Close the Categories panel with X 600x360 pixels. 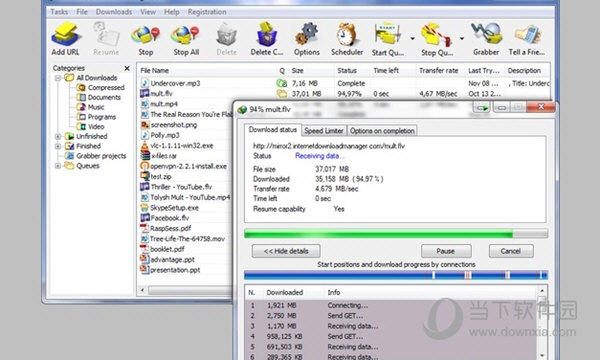(127, 68)
